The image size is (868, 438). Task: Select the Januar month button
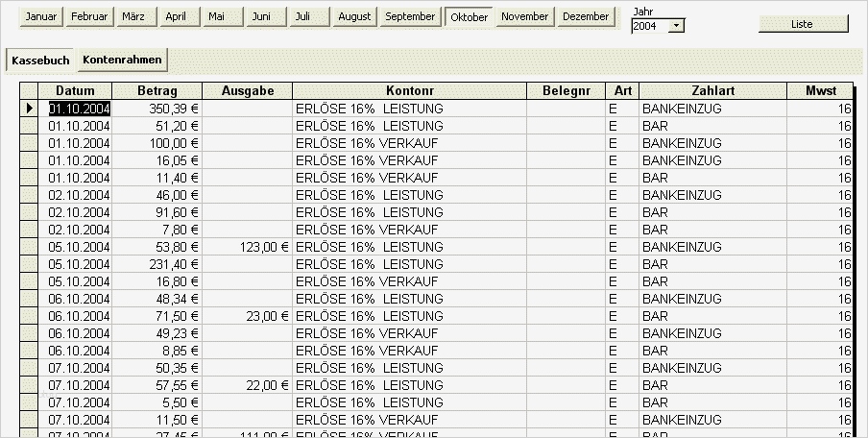point(41,16)
